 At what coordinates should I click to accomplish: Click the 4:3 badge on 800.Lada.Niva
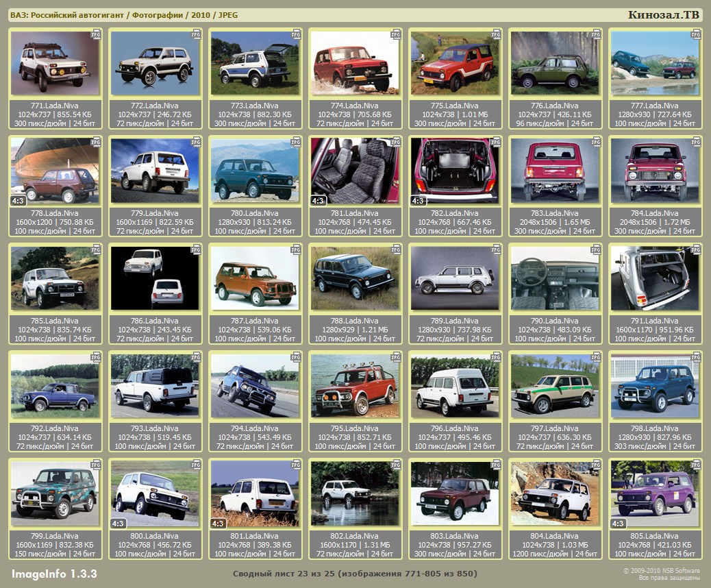click(118, 524)
